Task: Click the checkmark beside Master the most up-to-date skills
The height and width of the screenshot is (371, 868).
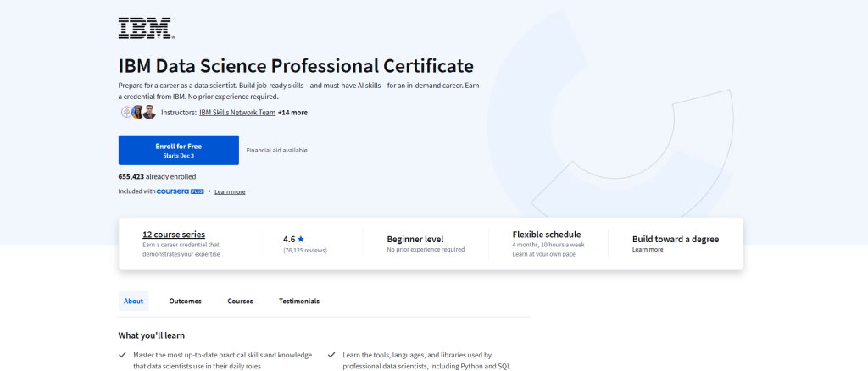Action: (122, 355)
